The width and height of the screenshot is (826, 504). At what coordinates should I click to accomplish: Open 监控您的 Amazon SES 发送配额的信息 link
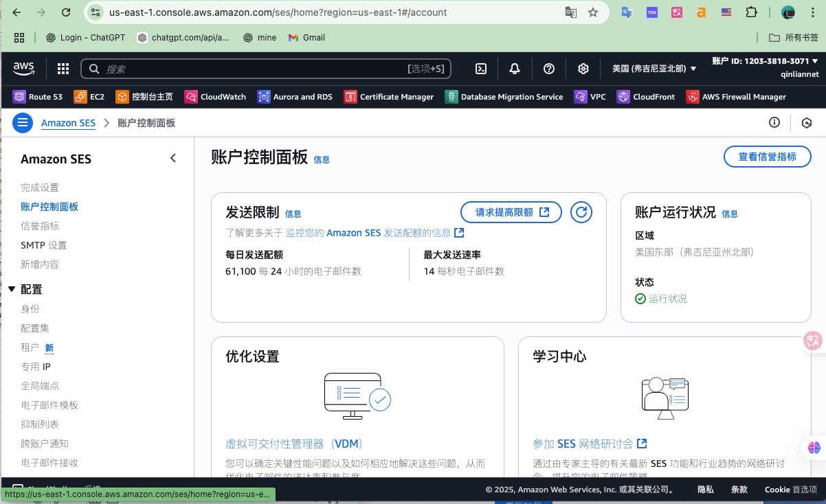click(375, 233)
